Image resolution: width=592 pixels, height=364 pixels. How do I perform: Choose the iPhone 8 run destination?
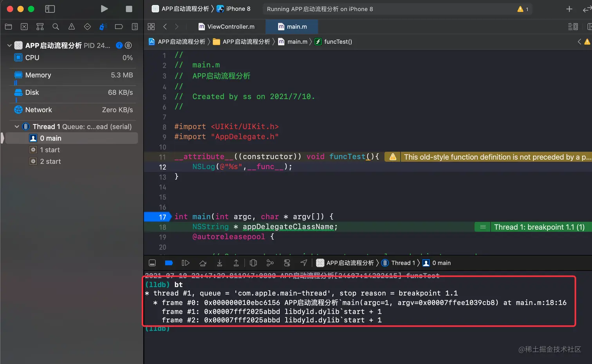233,9
